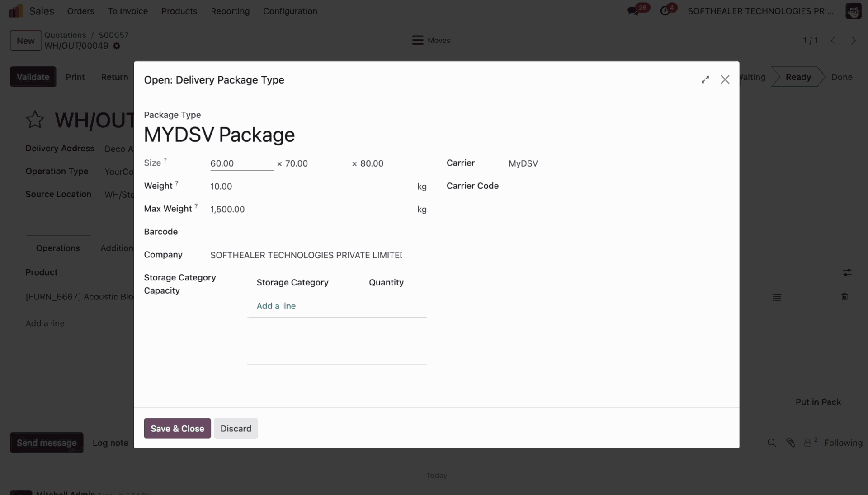Open the user avatar menu
The height and width of the screenshot is (495, 868).
coord(853,11)
